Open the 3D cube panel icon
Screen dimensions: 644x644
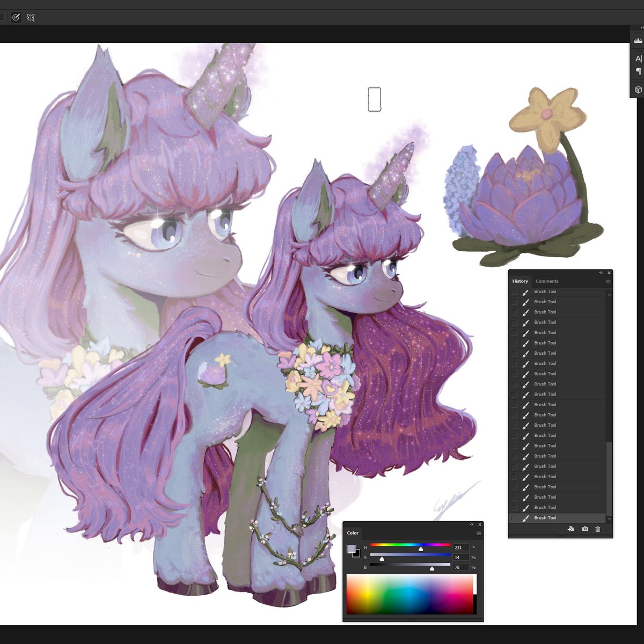click(638, 90)
